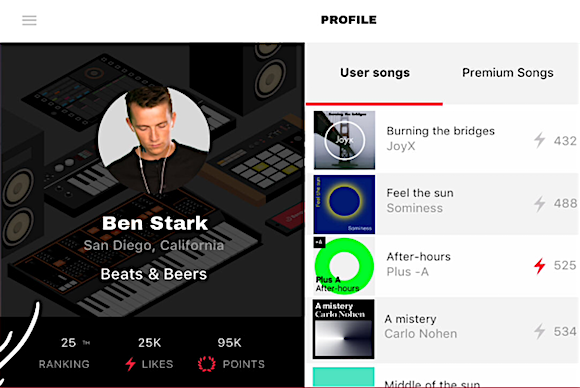Unlike After-hours via red lightning icon

[540, 266]
